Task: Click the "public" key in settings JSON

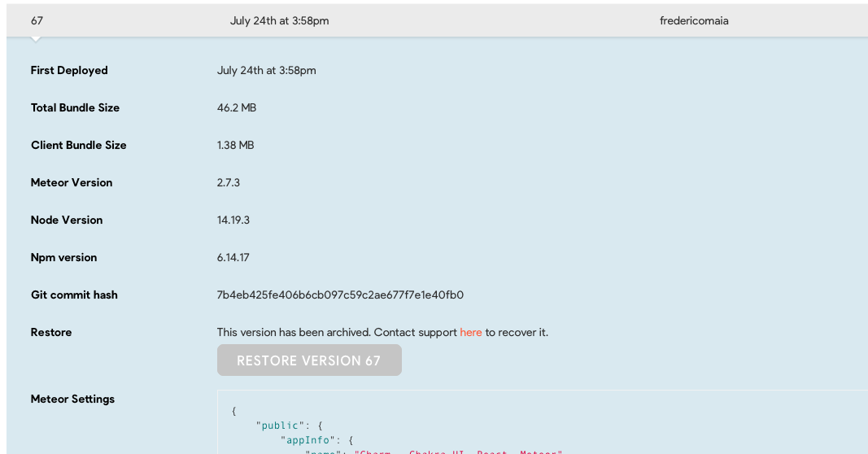Action: (280, 426)
